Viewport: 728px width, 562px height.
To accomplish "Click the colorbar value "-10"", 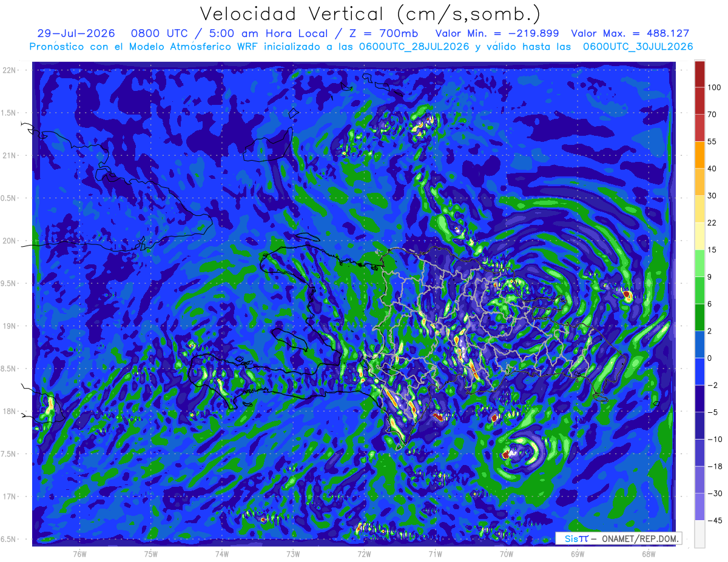I will click(x=713, y=440).
